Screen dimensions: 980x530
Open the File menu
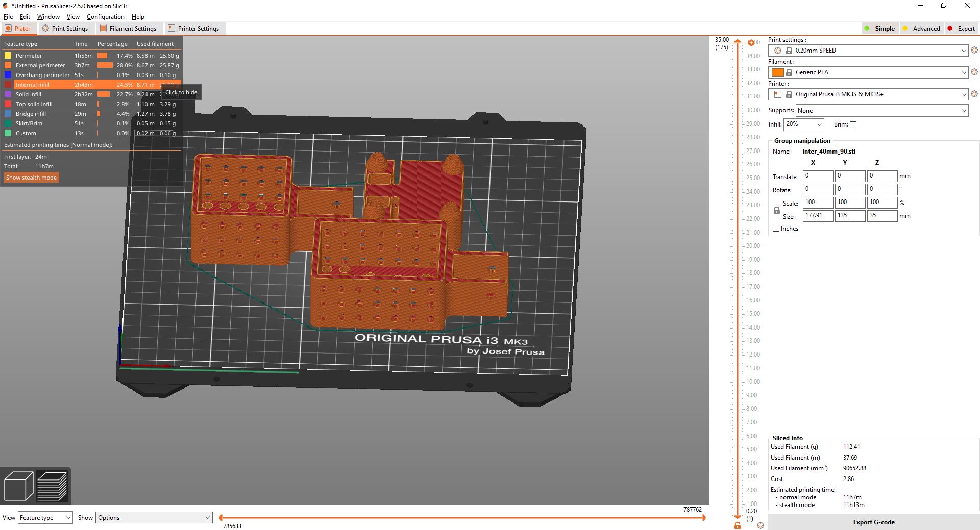click(8, 17)
